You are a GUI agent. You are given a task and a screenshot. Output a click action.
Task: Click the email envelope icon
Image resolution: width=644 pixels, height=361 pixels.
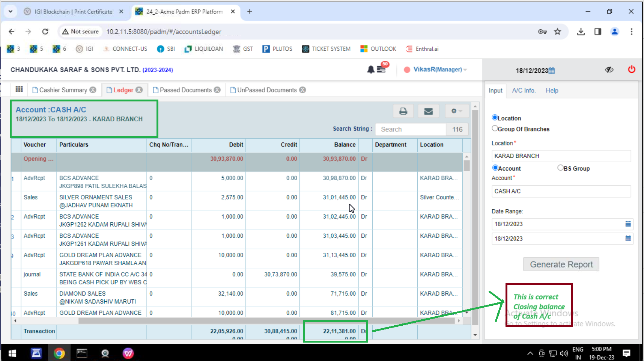(428, 111)
